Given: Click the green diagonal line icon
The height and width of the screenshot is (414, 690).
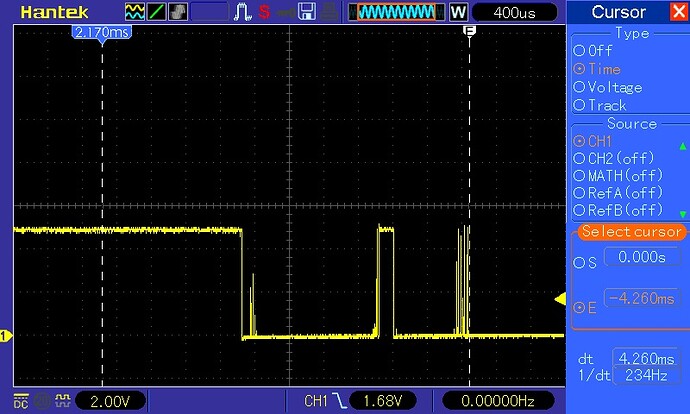Looking at the screenshot, I should click(157, 12).
